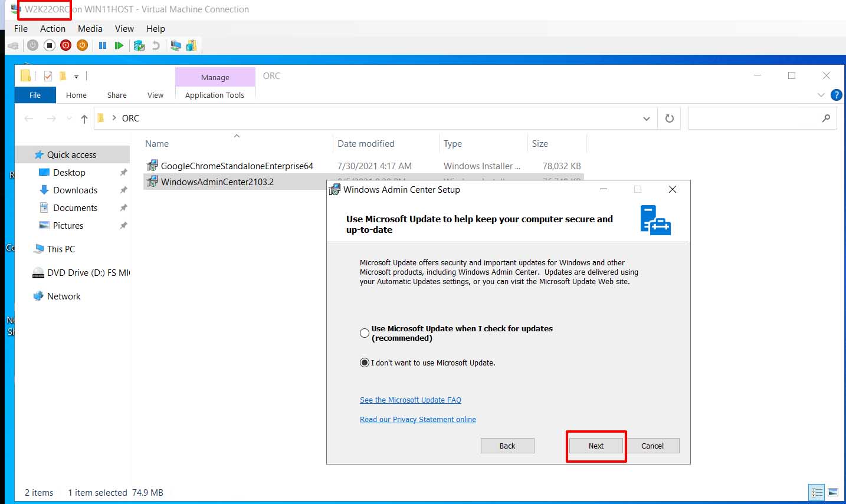Click Back in the setup wizard

pyautogui.click(x=507, y=446)
